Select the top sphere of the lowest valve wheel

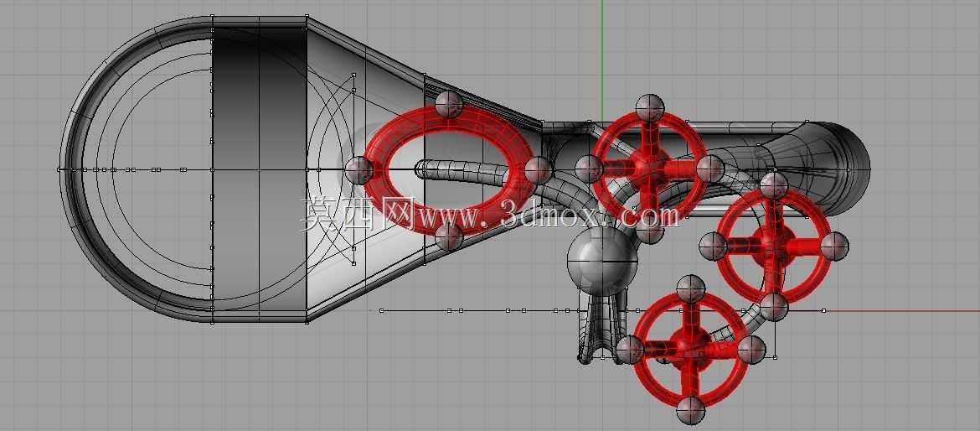pyautogui.click(x=691, y=289)
